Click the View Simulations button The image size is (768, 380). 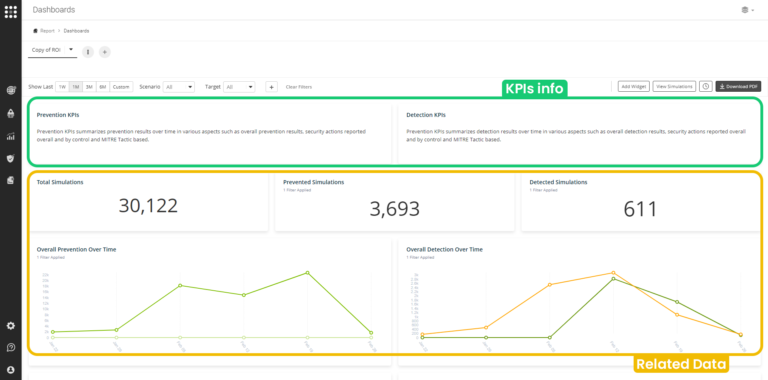point(674,86)
